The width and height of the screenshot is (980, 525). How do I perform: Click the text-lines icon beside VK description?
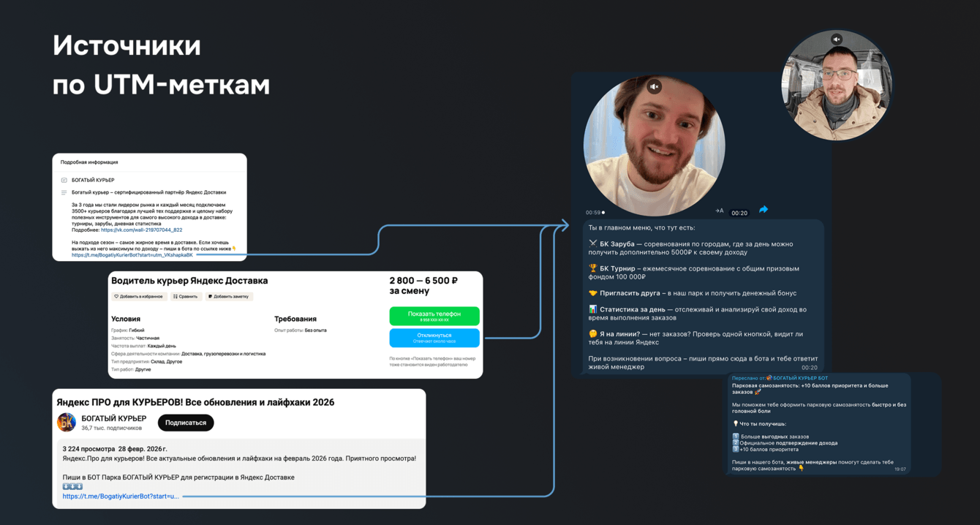click(x=64, y=192)
